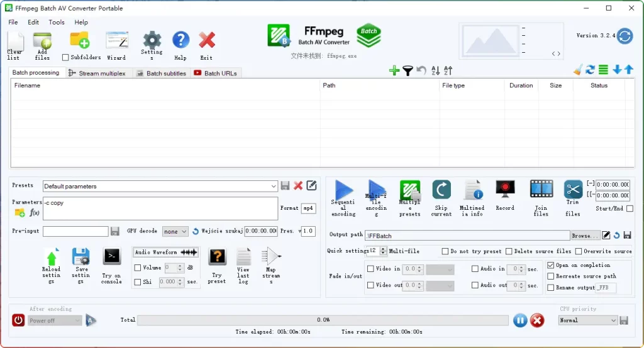The image size is (644, 348).
Task: Clear the file list
Action: pos(15,46)
